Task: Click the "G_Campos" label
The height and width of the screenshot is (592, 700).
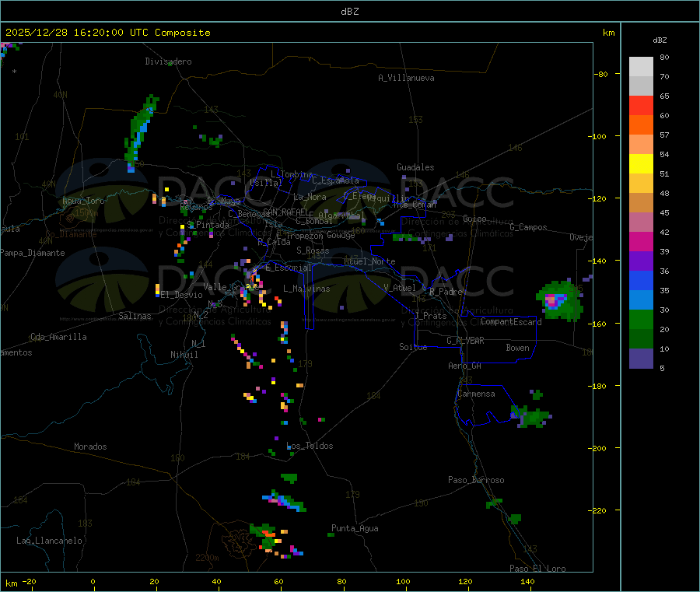Action: pyautogui.click(x=529, y=227)
